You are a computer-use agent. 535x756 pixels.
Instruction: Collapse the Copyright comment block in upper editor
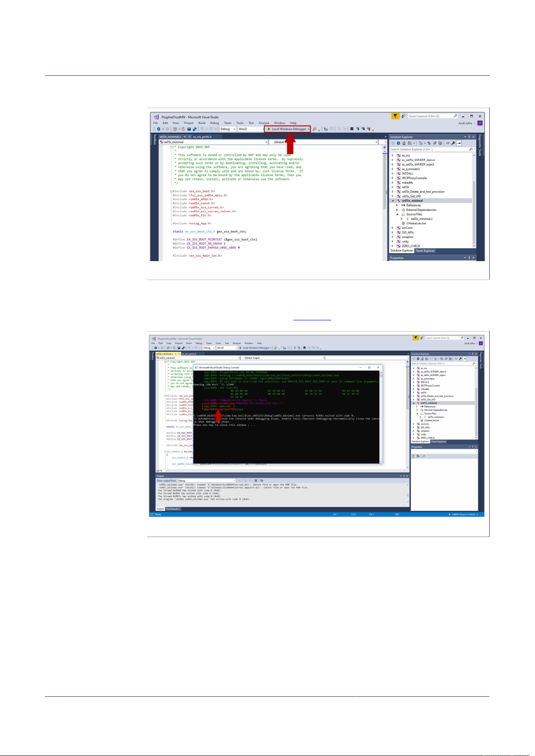point(171,147)
